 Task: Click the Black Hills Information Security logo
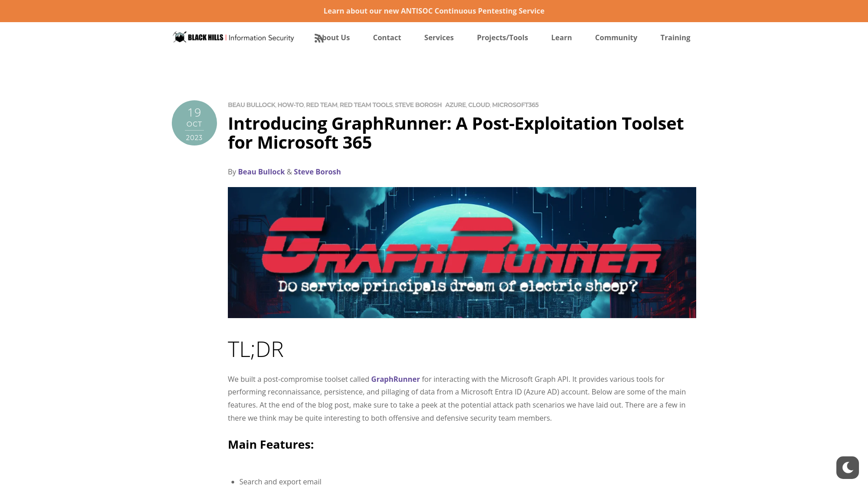pos(233,37)
